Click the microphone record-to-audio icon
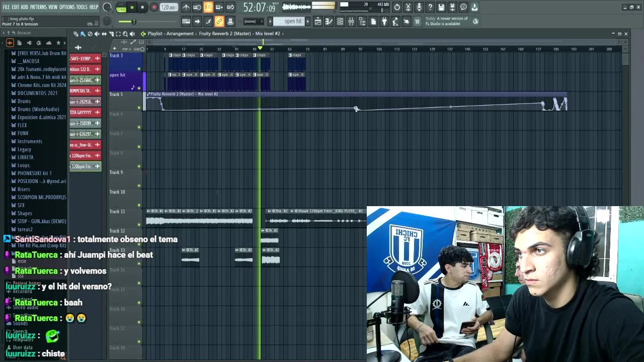Screen dimensions: 644x362 pyautogui.click(x=419, y=7)
